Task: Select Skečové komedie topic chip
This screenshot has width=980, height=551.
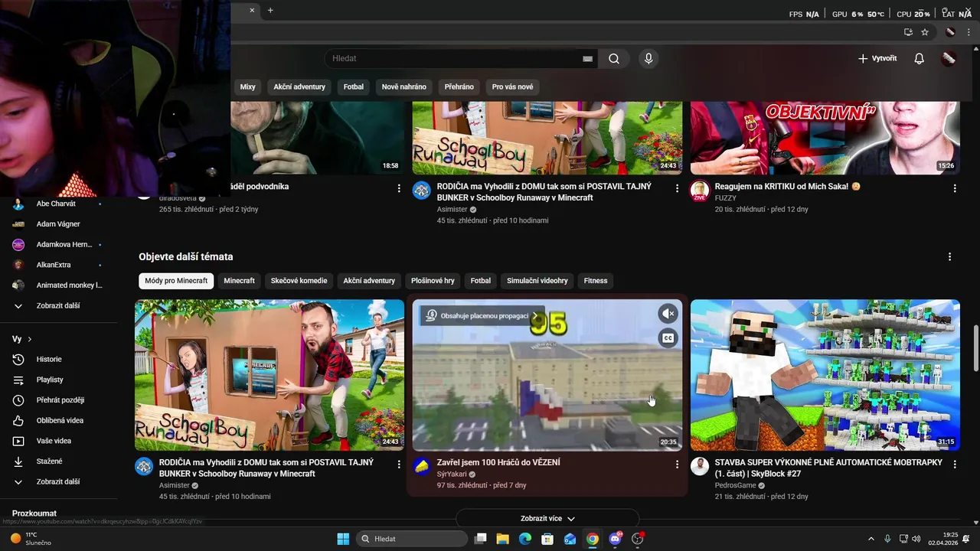Action: pos(299,281)
